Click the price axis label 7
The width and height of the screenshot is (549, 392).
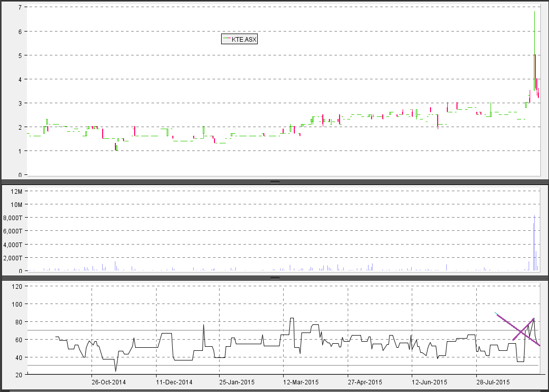[x=20, y=7]
